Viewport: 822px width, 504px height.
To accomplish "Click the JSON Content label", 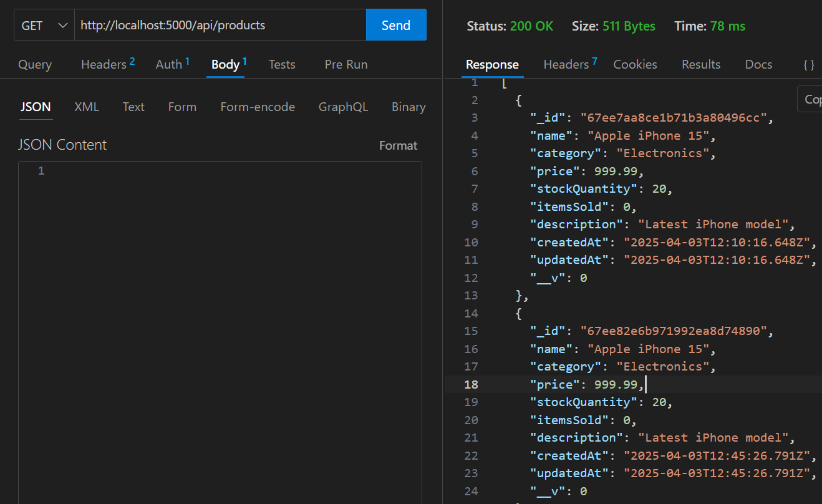I will (62, 145).
